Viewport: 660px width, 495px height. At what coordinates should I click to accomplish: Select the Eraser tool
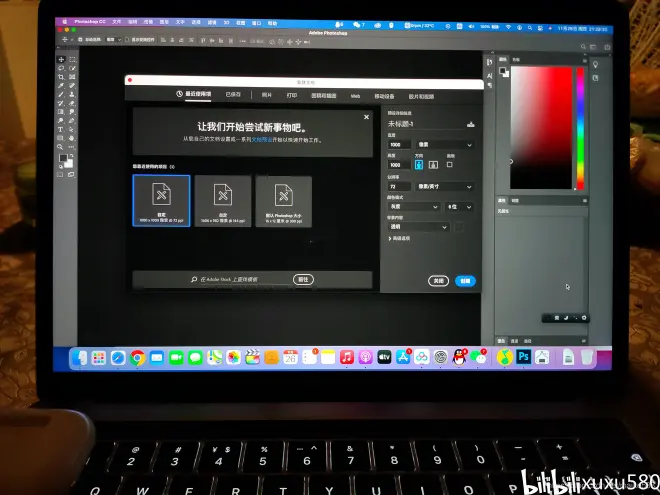point(72,104)
